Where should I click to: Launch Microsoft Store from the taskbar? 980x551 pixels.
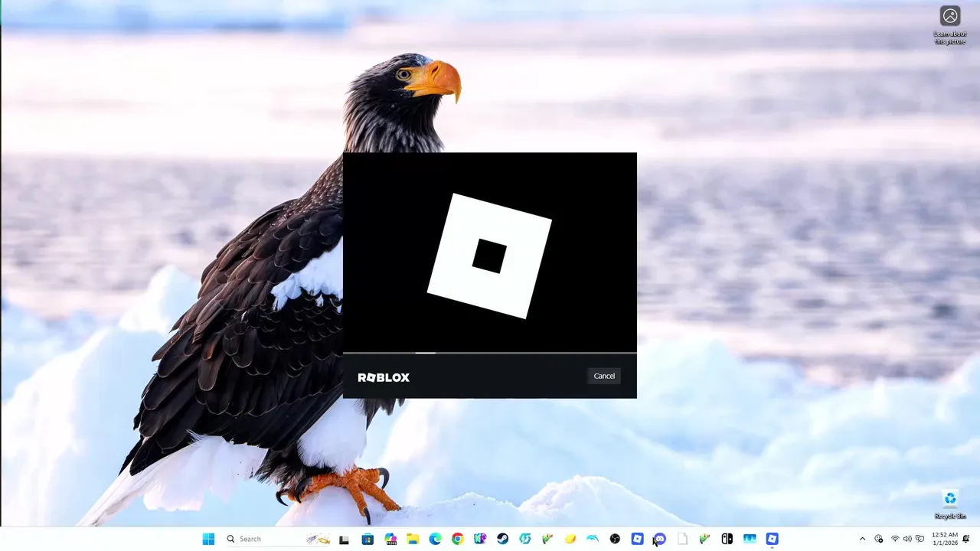[x=367, y=539]
